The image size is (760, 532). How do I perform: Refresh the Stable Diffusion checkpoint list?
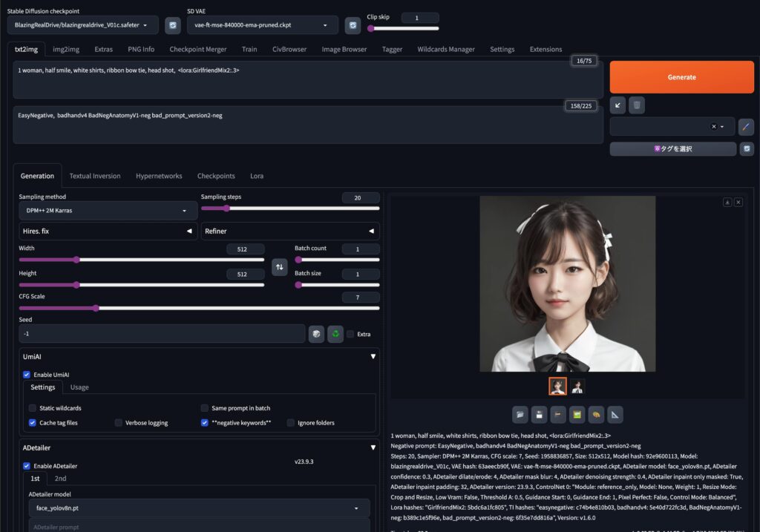pyautogui.click(x=173, y=25)
